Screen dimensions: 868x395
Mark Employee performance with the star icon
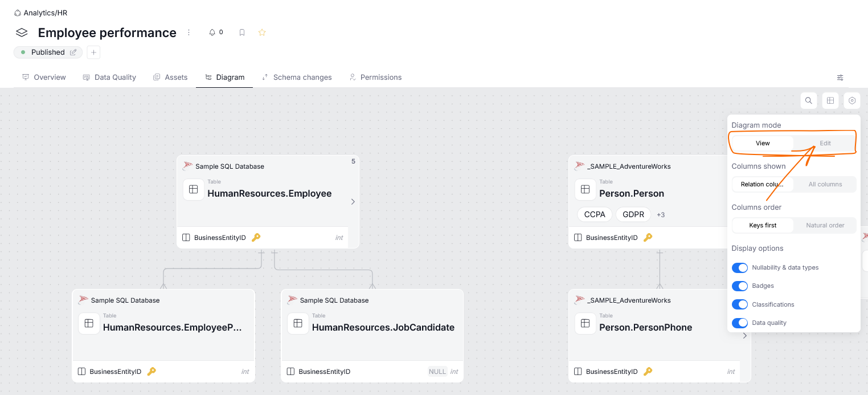[x=262, y=32]
